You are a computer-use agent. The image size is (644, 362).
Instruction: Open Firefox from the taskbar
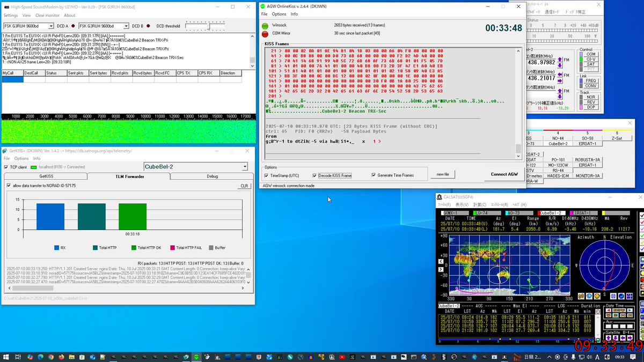(62, 357)
